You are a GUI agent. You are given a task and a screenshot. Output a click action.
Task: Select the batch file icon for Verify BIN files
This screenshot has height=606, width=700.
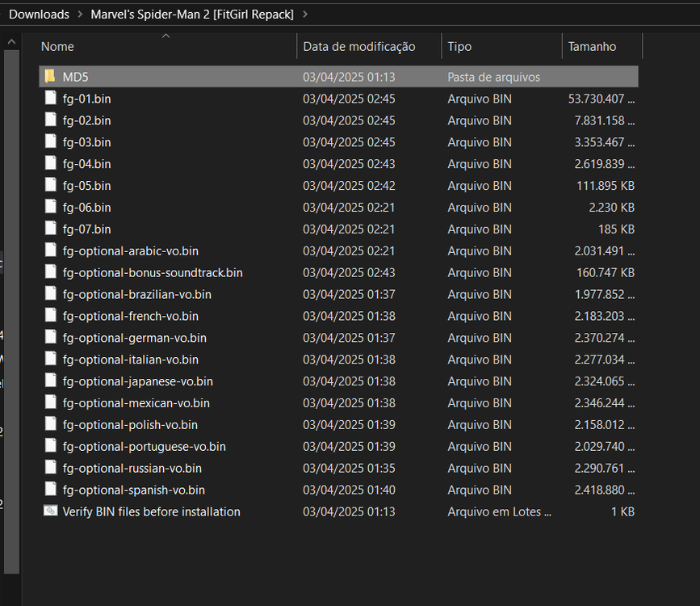50,511
